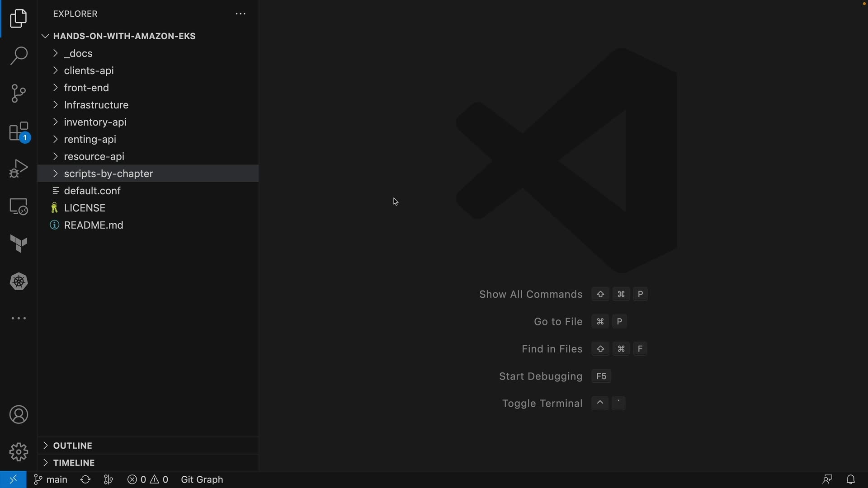Open the Extensions view with update badge

coord(19,131)
